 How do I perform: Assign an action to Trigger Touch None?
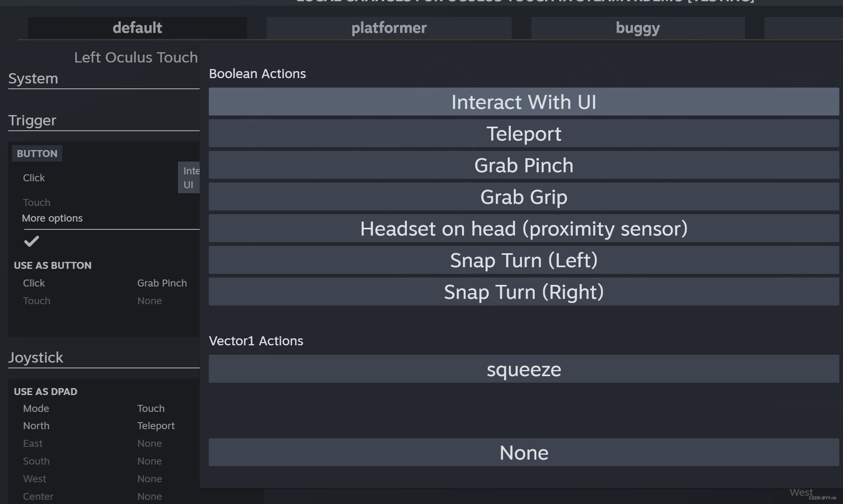pyautogui.click(x=150, y=301)
